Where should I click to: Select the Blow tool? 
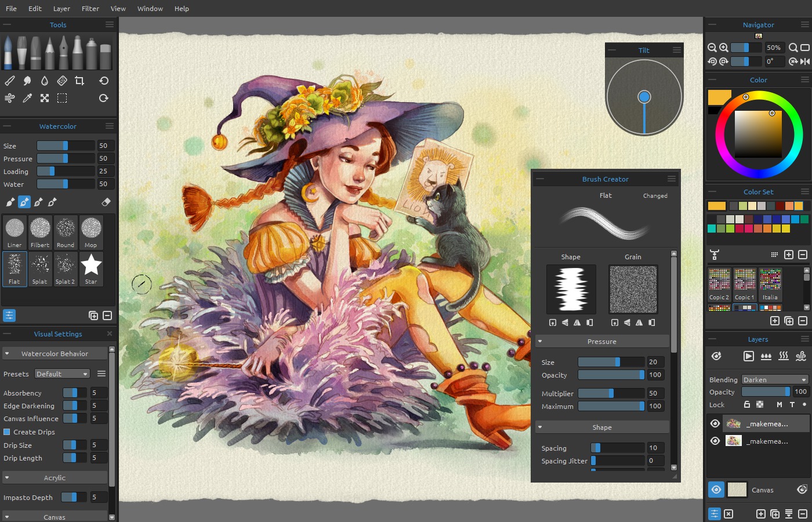9,98
